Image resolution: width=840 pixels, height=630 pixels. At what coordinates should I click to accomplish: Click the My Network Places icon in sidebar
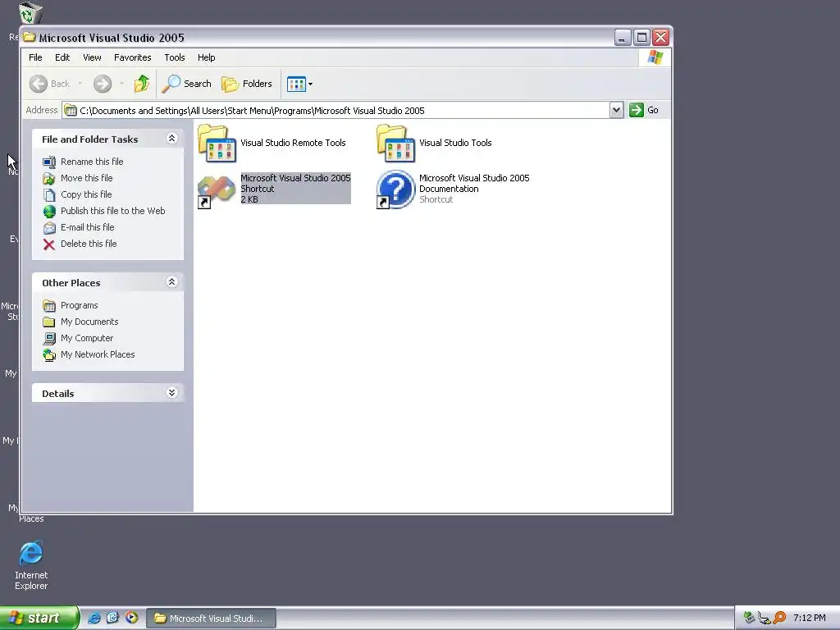pos(49,355)
